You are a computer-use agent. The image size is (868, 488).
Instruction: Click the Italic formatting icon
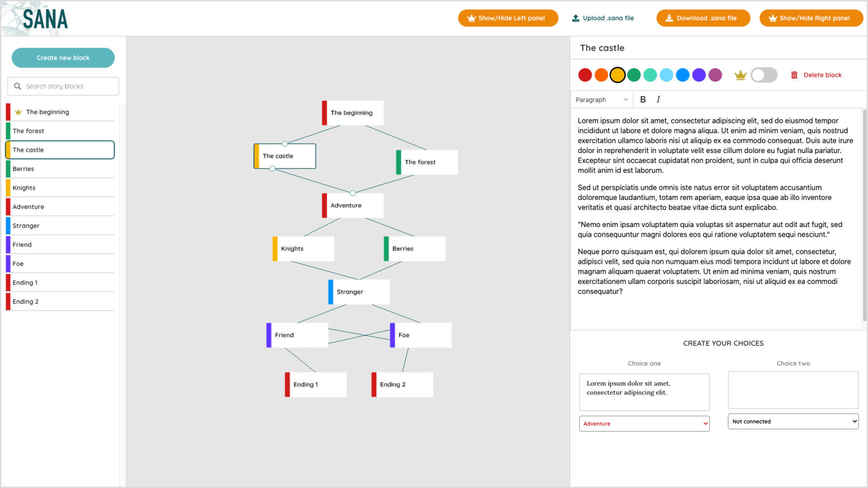(658, 99)
